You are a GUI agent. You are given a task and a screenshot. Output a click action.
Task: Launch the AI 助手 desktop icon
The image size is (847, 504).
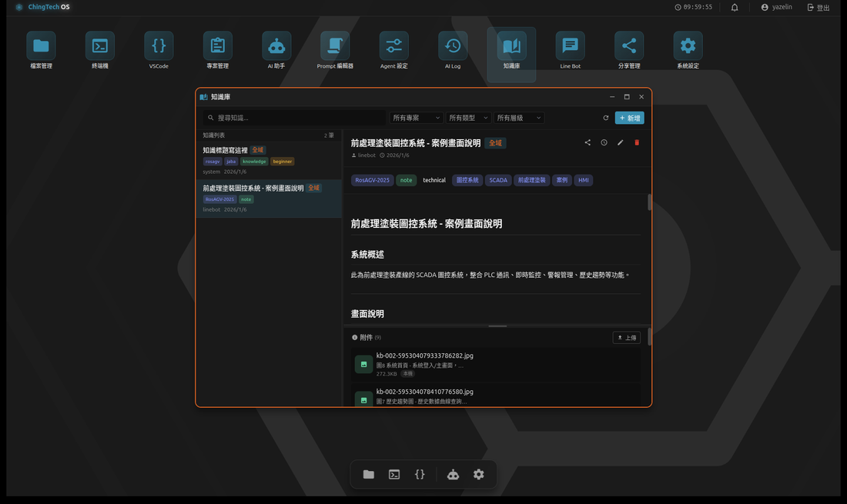click(276, 50)
